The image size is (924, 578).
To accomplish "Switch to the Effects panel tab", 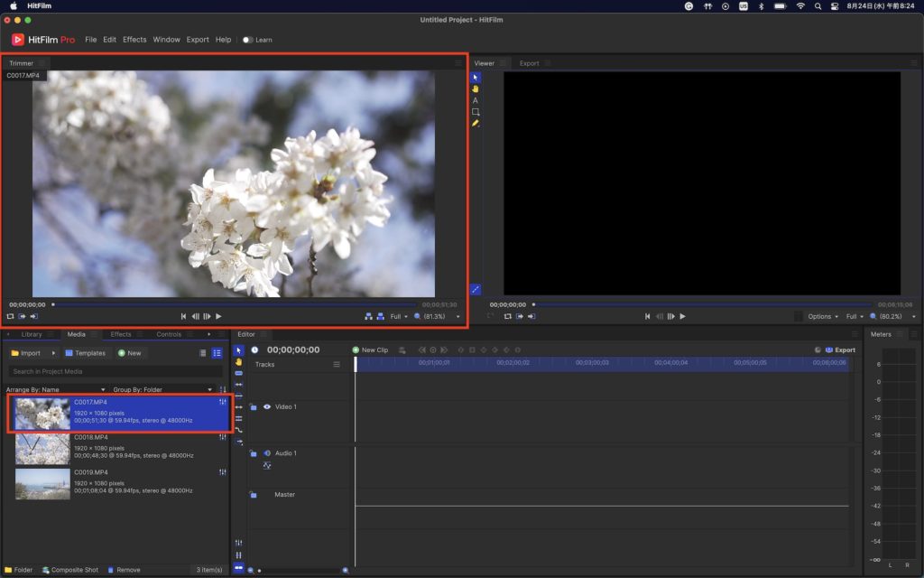I will point(121,334).
